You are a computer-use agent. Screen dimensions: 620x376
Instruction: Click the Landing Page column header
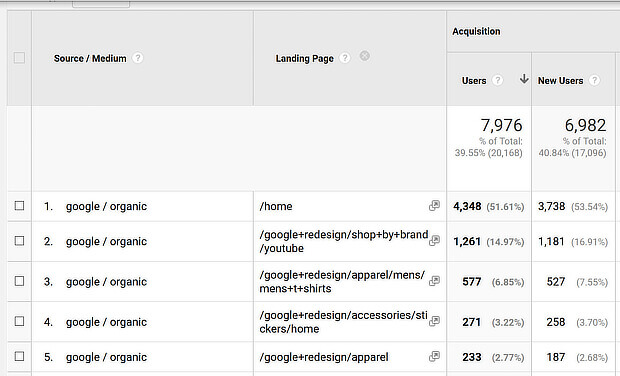tap(305, 59)
